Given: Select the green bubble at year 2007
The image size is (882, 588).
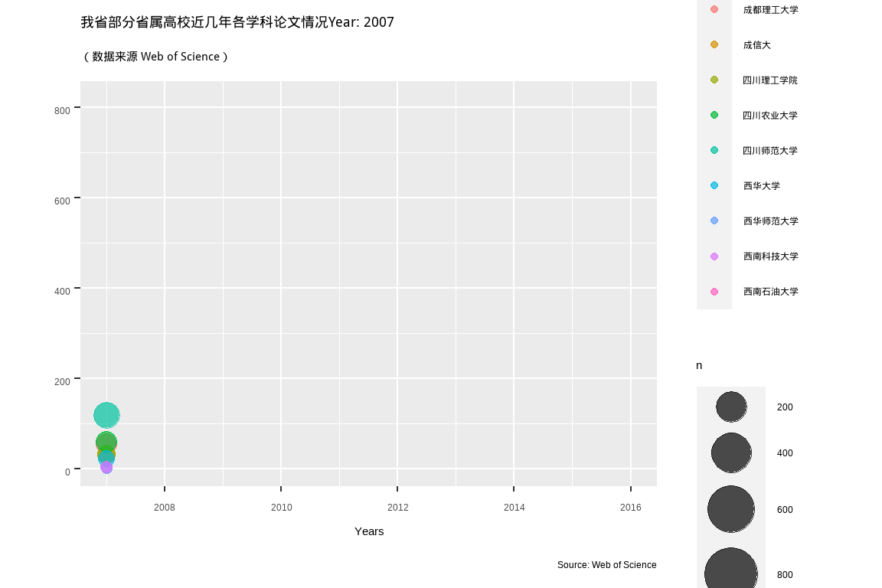Looking at the screenshot, I should tap(106, 440).
